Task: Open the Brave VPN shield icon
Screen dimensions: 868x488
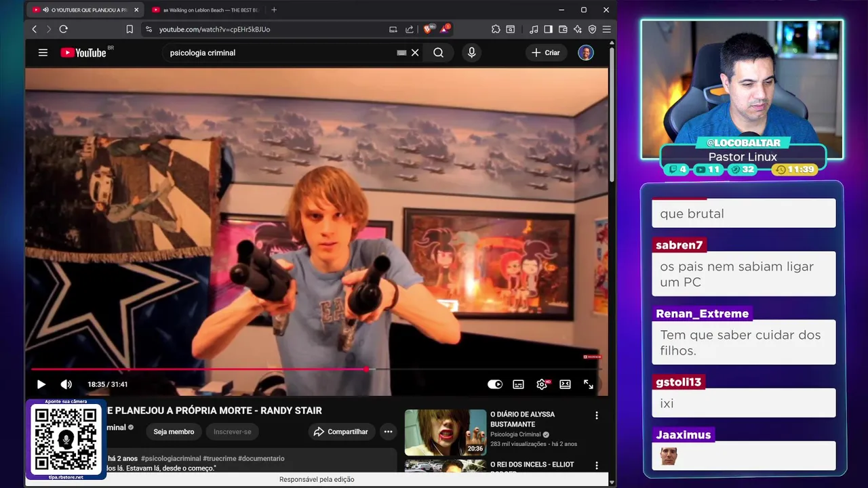Action: pyautogui.click(x=592, y=29)
